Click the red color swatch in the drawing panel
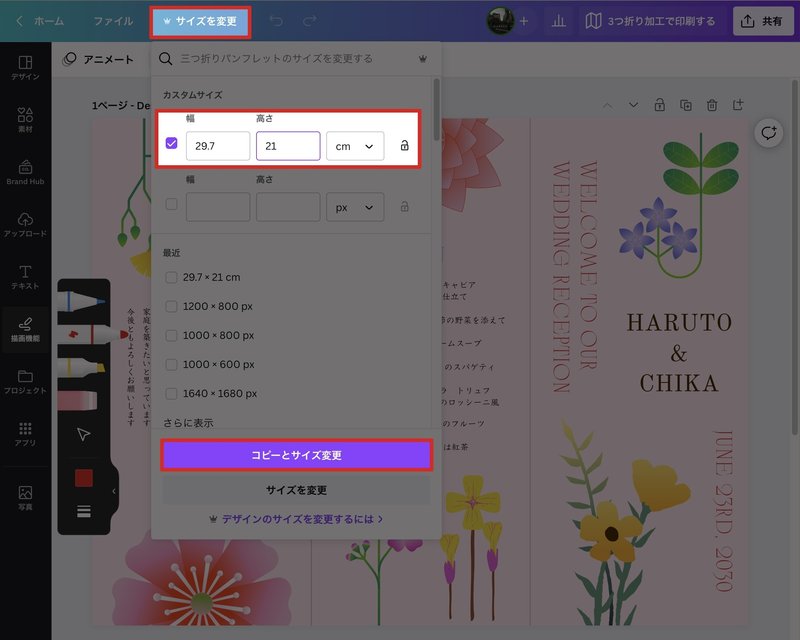This screenshot has height=640, width=800. [x=84, y=478]
